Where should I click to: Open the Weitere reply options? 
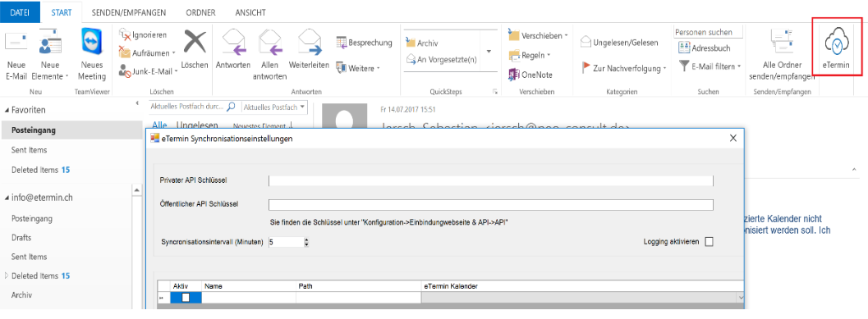pyautogui.click(x=358, y=68)
